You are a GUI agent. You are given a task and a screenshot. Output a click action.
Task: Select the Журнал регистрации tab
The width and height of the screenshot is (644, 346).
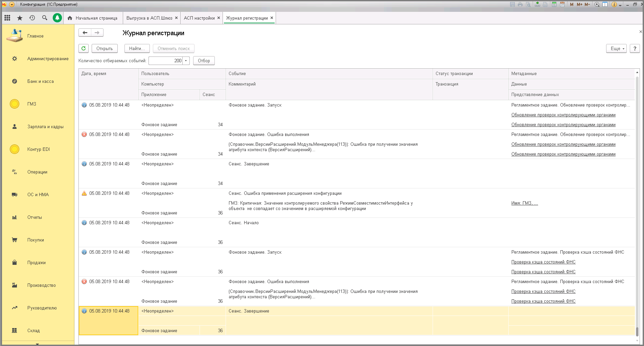tap(247, 18)
